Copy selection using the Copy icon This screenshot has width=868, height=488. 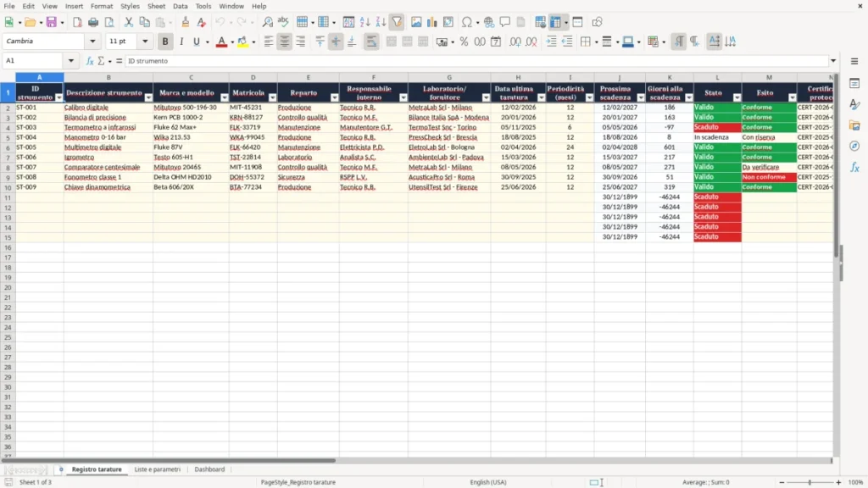coord(144,22)
